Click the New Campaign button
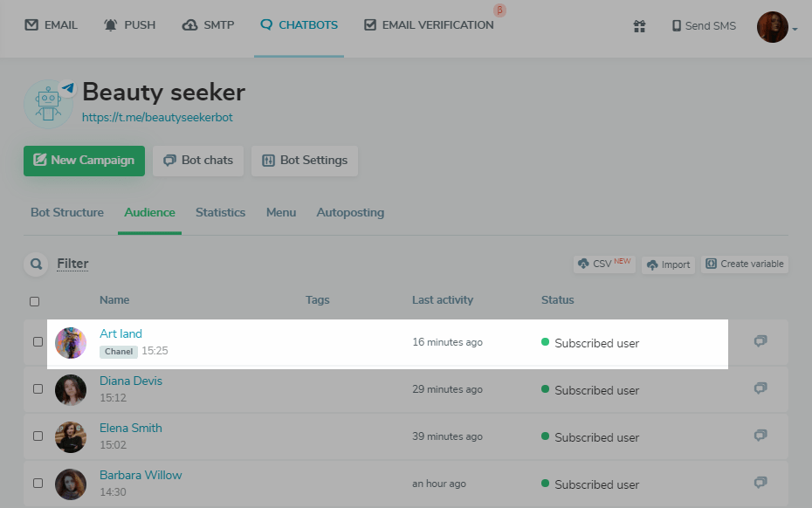The height and width of the screenshot is (508, 812). coord(84,161)
